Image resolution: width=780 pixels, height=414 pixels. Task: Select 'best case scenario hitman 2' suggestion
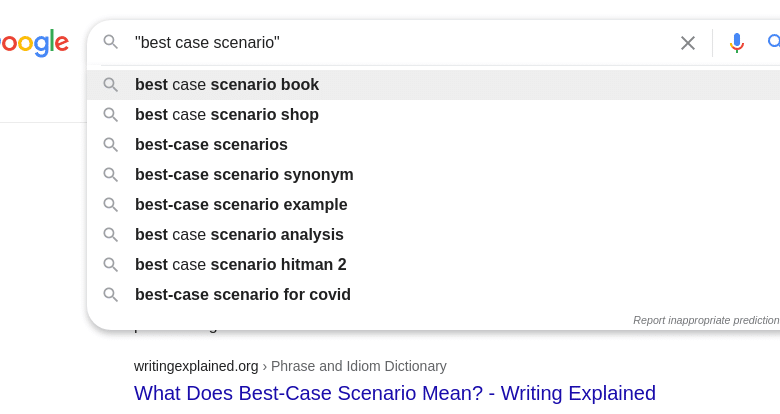click(x=240, y=265)
